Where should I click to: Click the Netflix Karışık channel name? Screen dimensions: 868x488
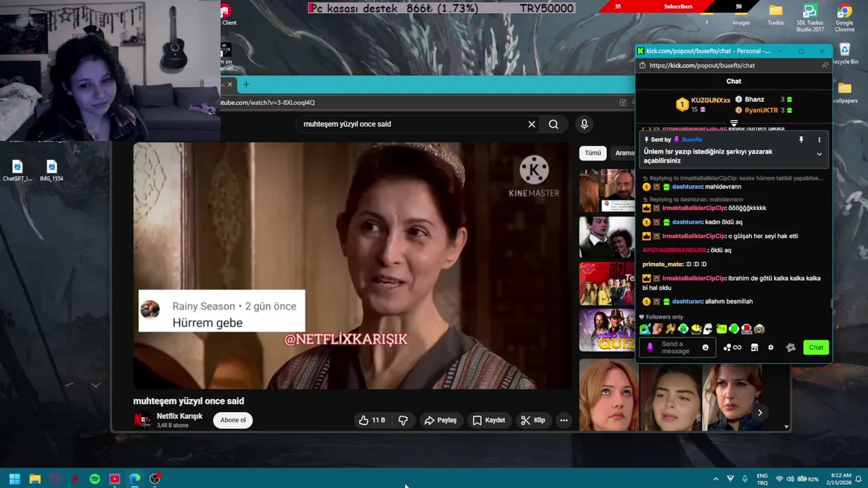(x=180, y=416)
